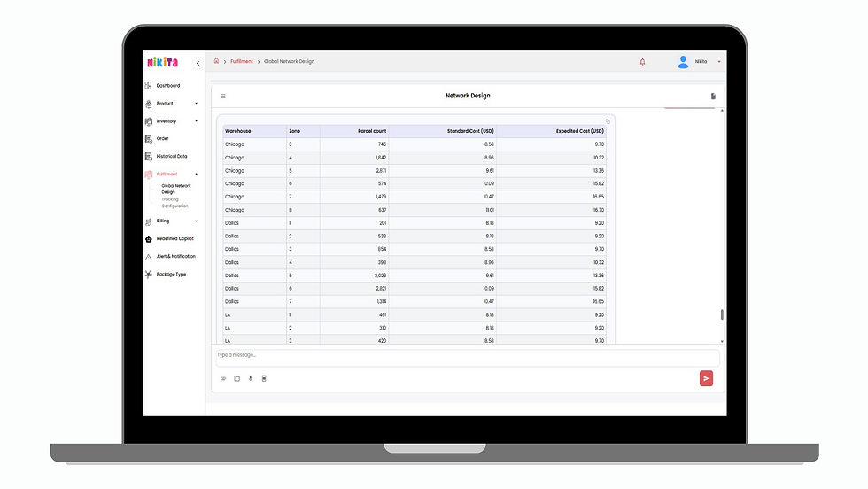
Task: Open the folder icon below message box
Action: (237, 379)
